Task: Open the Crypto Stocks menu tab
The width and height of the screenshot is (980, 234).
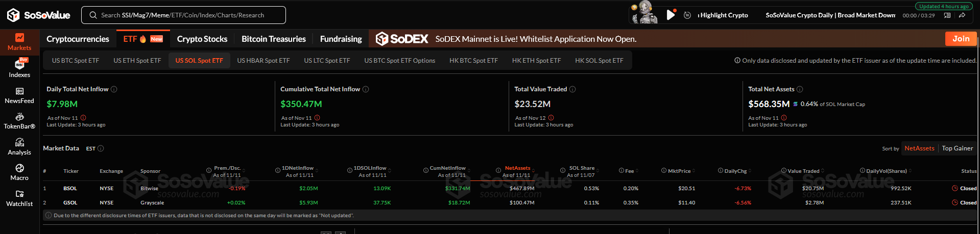Action: (x=202, y=39)
